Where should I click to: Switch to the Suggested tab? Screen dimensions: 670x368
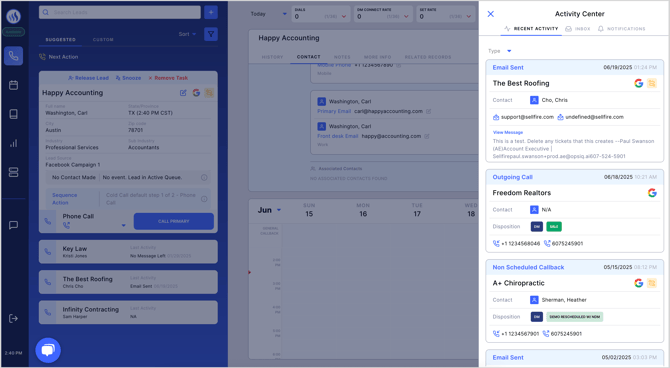coord(60,39)
